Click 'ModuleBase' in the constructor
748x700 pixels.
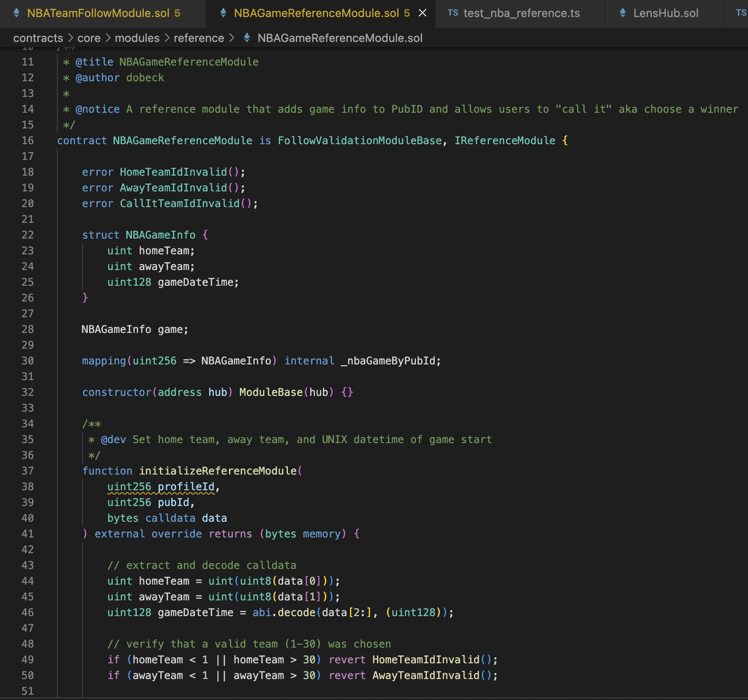pos(271,392)
